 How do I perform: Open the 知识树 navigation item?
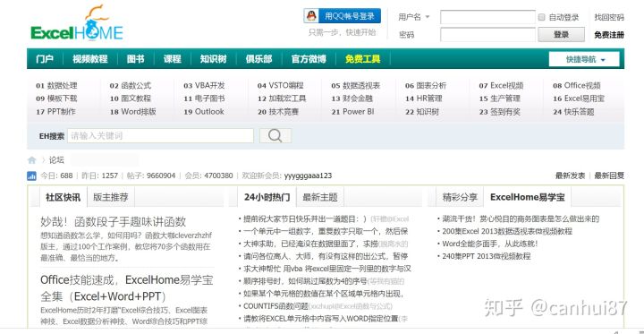(x=213, y=59)
